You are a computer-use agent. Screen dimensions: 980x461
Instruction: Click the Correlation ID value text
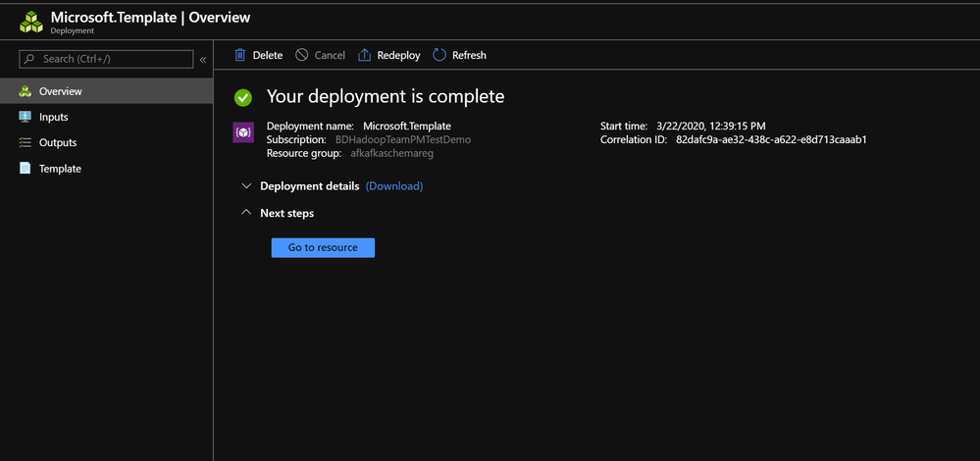click(771, 139)
